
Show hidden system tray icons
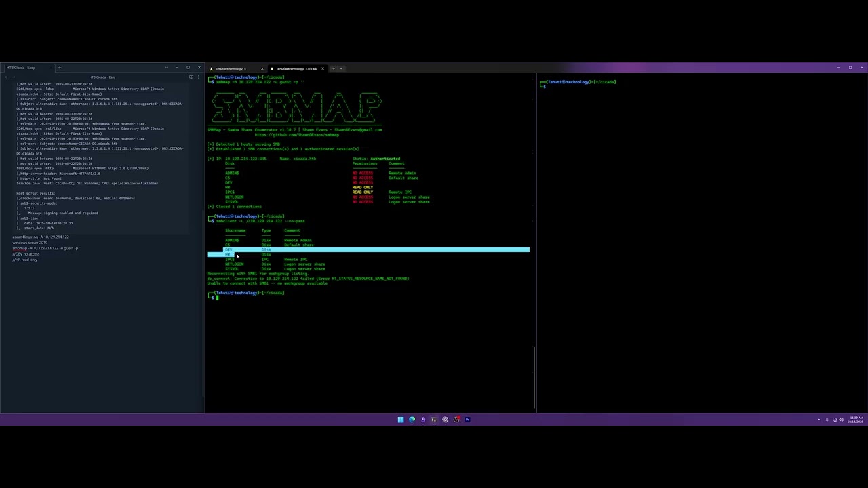818,420
